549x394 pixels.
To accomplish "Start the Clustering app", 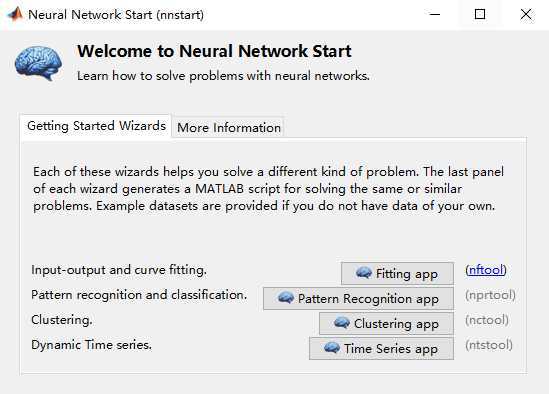I will click(x=387, y=323).
